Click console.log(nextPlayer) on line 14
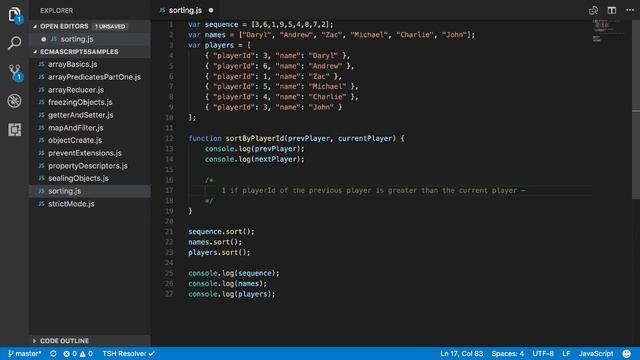The width and height of the screenshot is (640, 360). pos(255,159)
